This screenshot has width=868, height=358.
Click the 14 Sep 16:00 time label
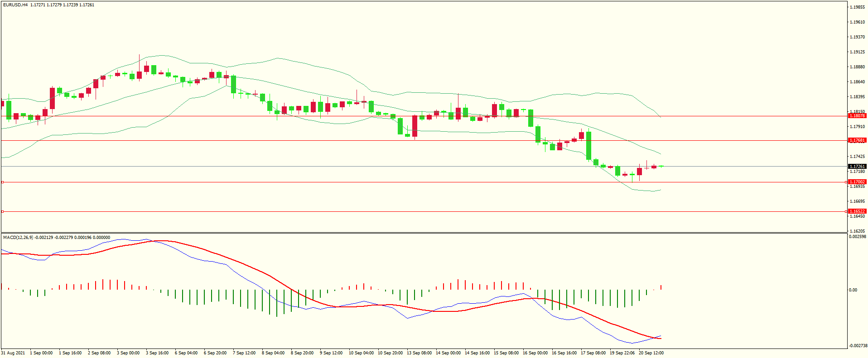point(477,353)
